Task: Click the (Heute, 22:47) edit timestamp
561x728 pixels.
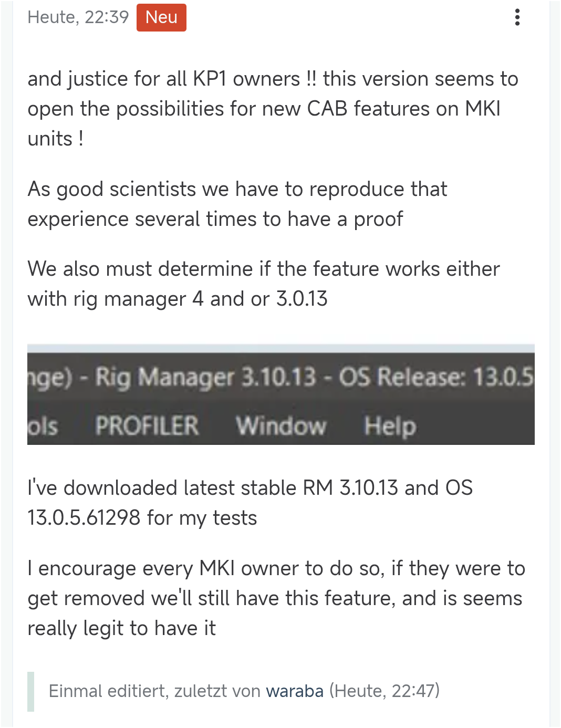Action: tap(385, 691)
